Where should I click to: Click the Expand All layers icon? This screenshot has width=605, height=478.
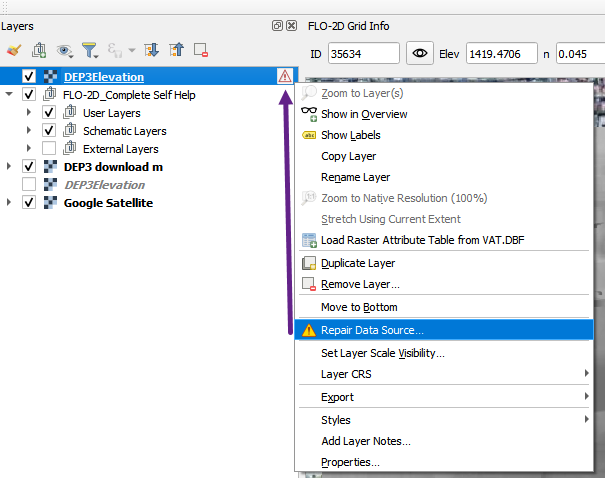pos(152,50)
